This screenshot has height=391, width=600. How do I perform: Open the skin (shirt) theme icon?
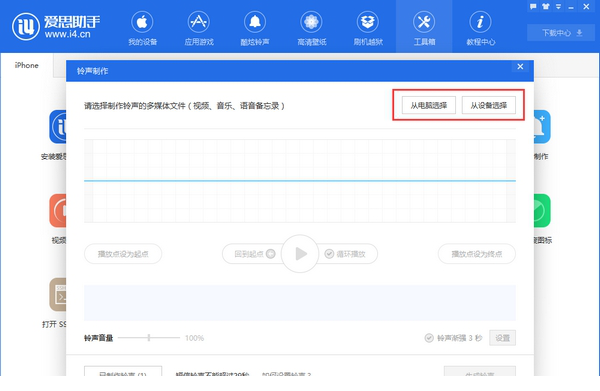coord(546,7)
